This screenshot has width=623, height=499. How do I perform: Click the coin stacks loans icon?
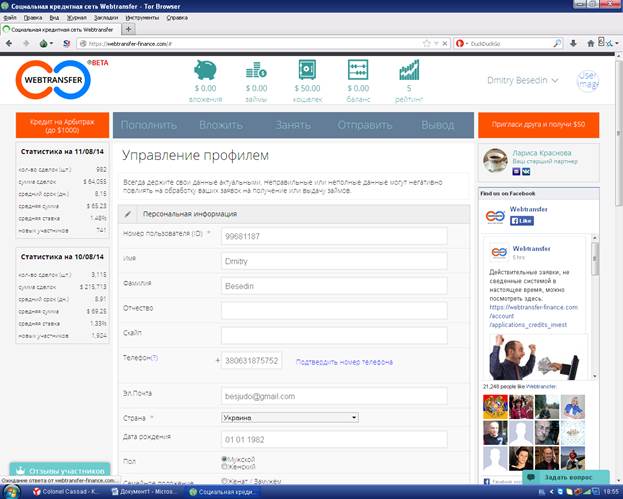point(256,70)
